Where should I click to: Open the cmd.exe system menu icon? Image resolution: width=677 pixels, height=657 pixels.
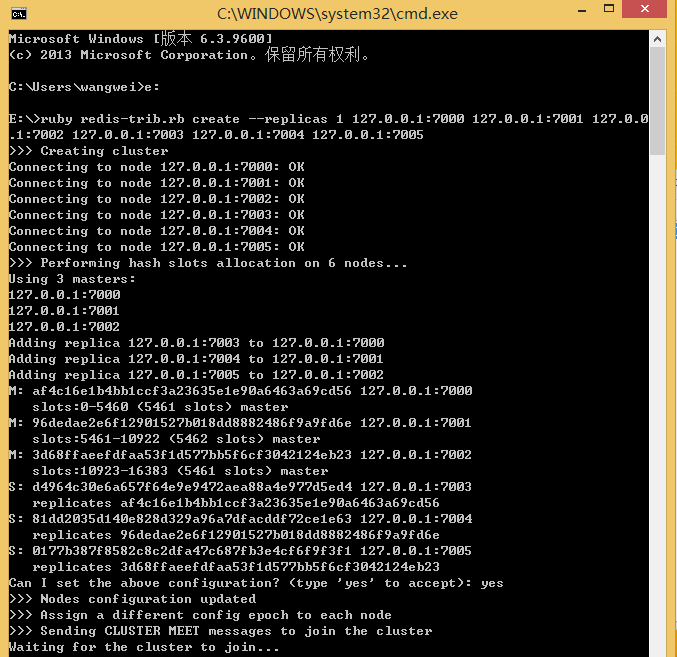coord(19,14)
